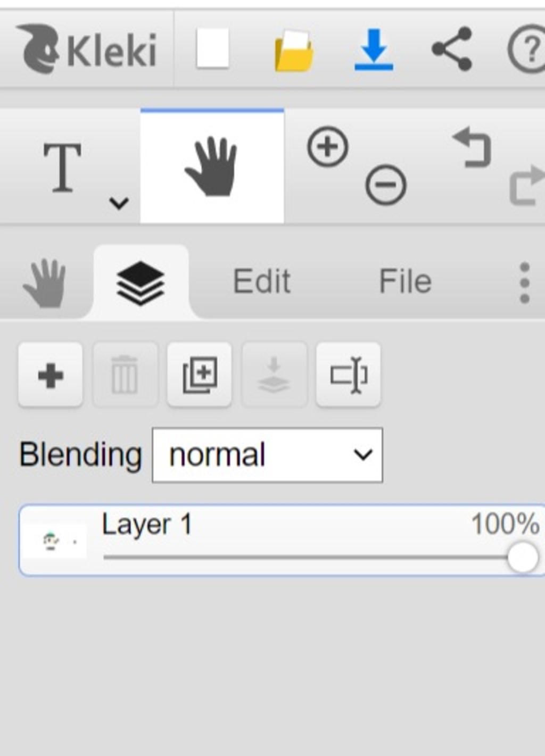The width and height of the screenshot is (545, 756).
Task: Open the three-dot more menu
Action: click(x=524, y=283)
